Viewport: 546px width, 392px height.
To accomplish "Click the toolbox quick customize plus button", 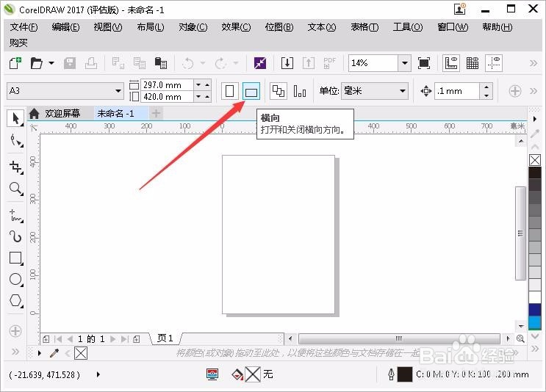I will pyautogui.click(x=15, y=331).
